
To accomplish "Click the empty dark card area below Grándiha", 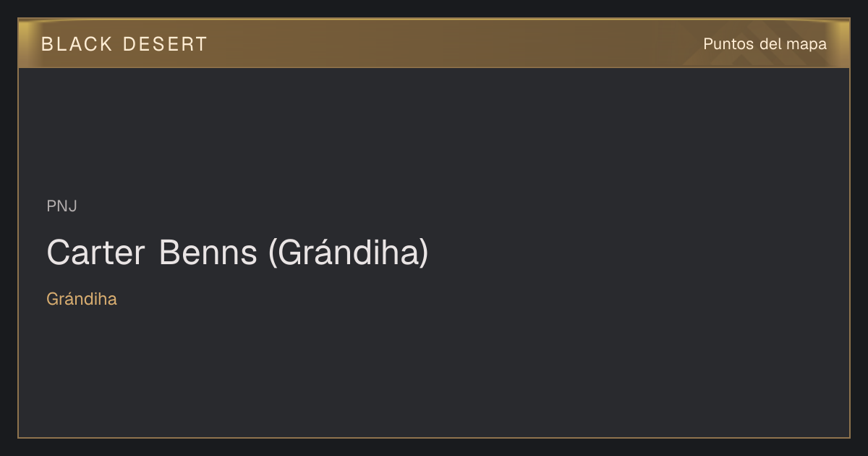I will (434, 369).
